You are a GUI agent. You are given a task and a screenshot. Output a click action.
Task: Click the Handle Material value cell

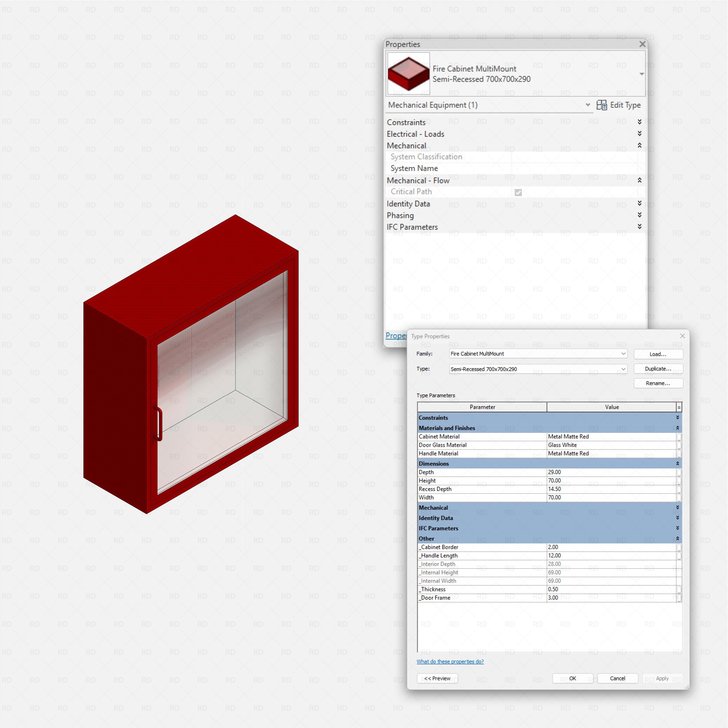611,454
